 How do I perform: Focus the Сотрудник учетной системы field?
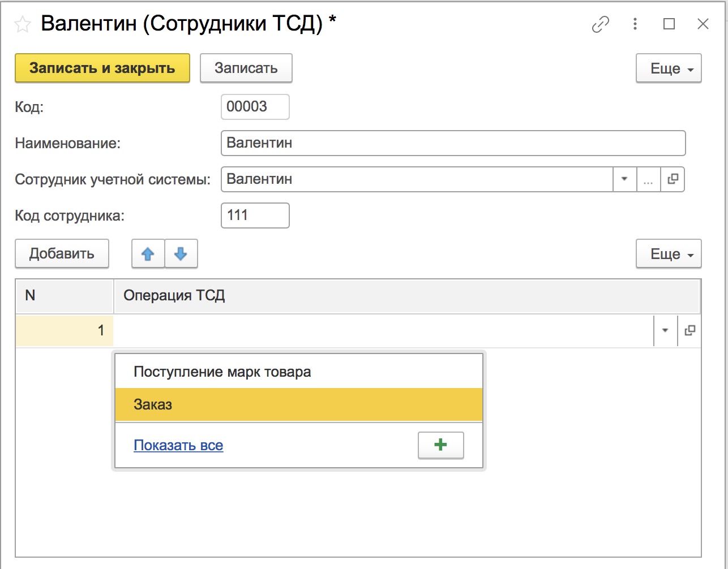click(417, 179)
